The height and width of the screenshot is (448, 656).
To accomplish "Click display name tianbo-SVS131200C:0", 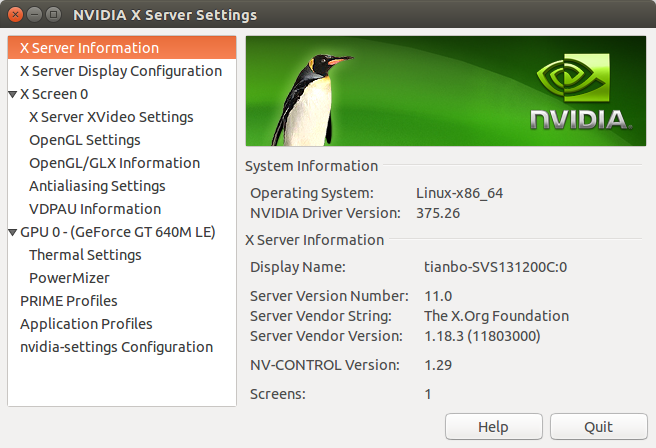I will [496, 267].
